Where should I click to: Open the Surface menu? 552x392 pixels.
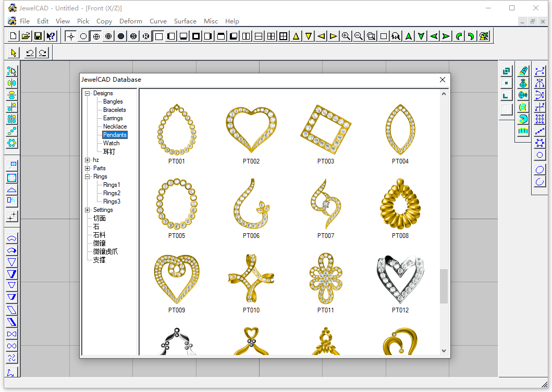185,21
